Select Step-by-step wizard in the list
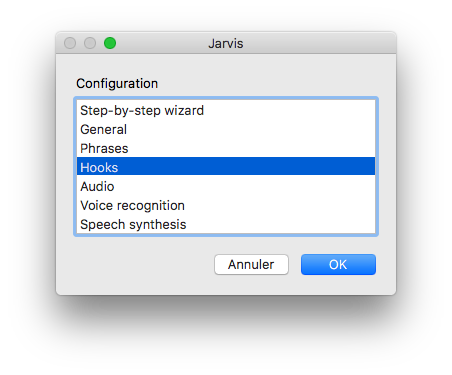452x375 pixels. 226,110
